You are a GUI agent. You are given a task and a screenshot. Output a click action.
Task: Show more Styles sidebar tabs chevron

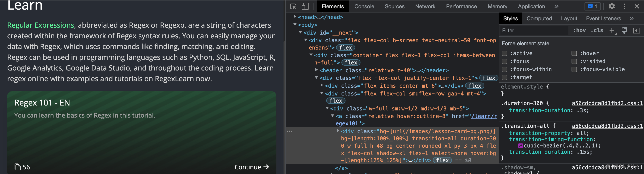pos(631,19)
